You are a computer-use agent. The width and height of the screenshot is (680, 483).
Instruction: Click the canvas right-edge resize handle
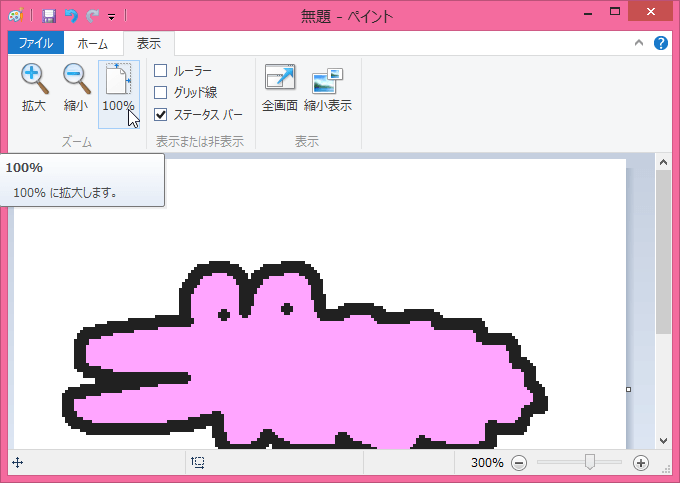pyautogui.click(x=629, y=390)
